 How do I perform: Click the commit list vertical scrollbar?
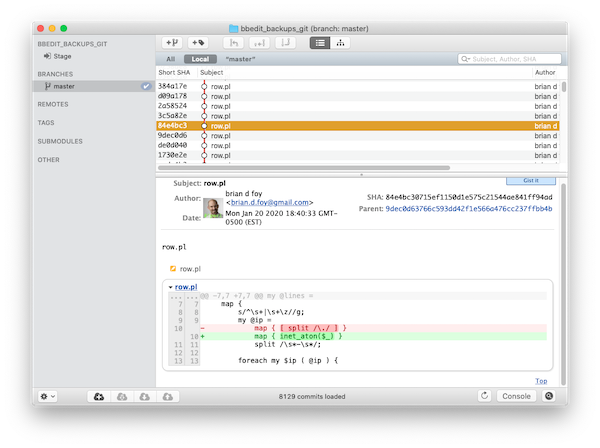pos(564,87)
